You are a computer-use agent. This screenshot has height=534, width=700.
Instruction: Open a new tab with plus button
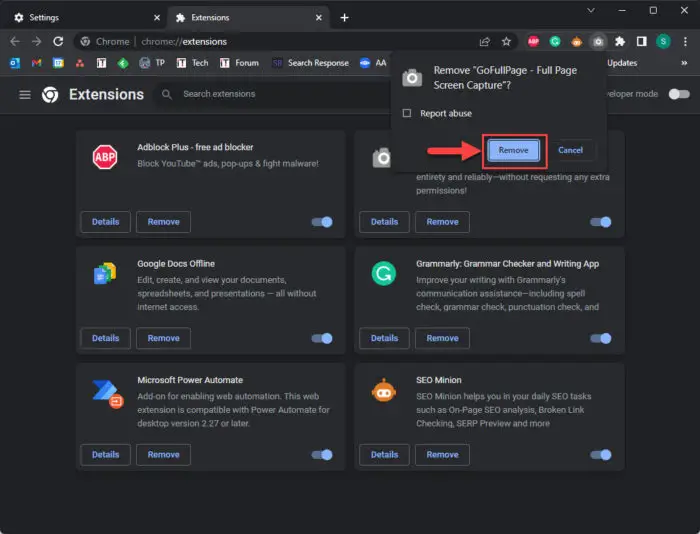click(344, 17)
